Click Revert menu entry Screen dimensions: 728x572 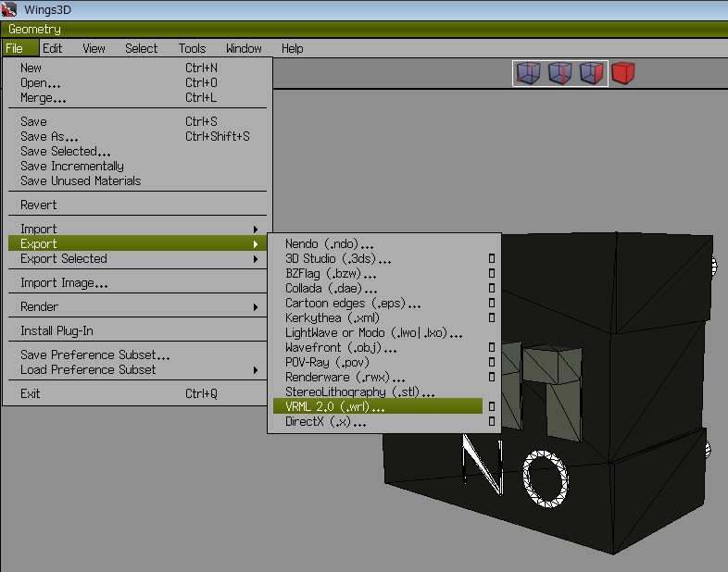(x=137, y=205)
